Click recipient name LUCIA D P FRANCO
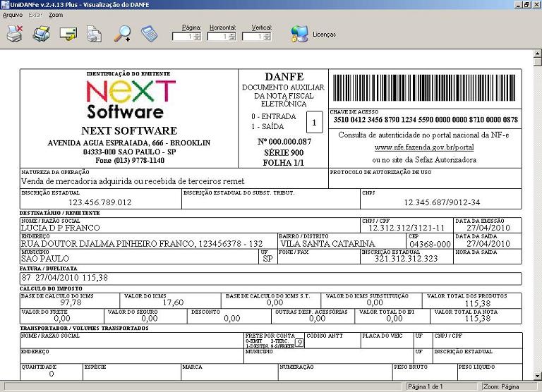 pos(61,228)
